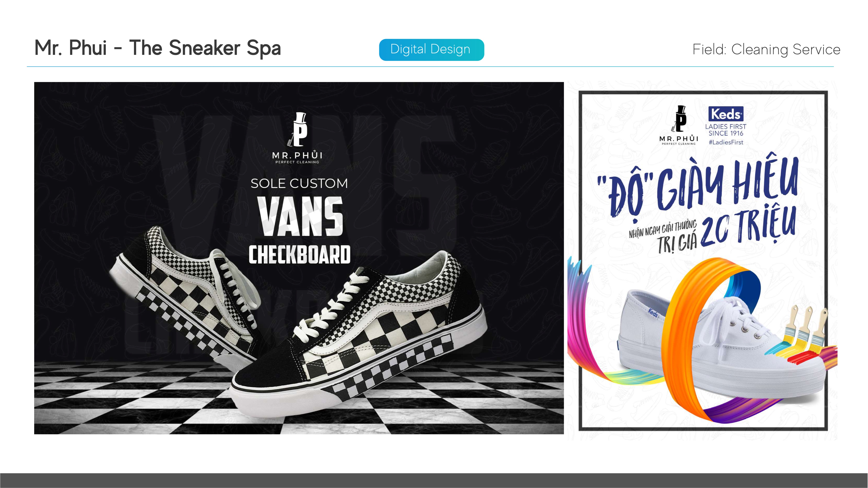This screenshot has width=868, height=488.
Task: Click the Field: Cleaning Service label
Action: [x=766, y=50]
